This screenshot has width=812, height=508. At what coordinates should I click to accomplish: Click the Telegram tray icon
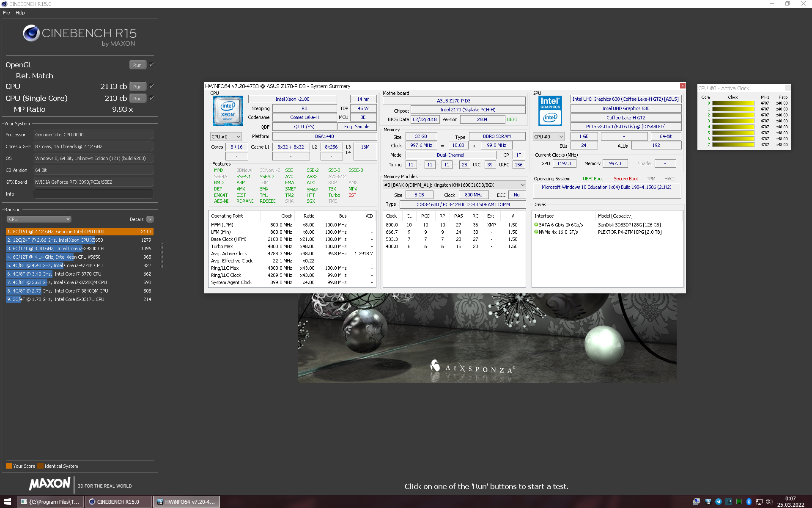coord(718,502)
